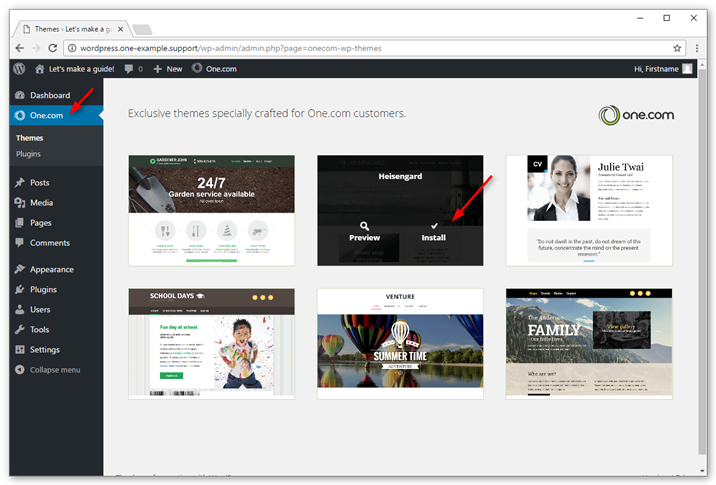Open the Posts menu
716x485 pixels.
tap(40, 183)
